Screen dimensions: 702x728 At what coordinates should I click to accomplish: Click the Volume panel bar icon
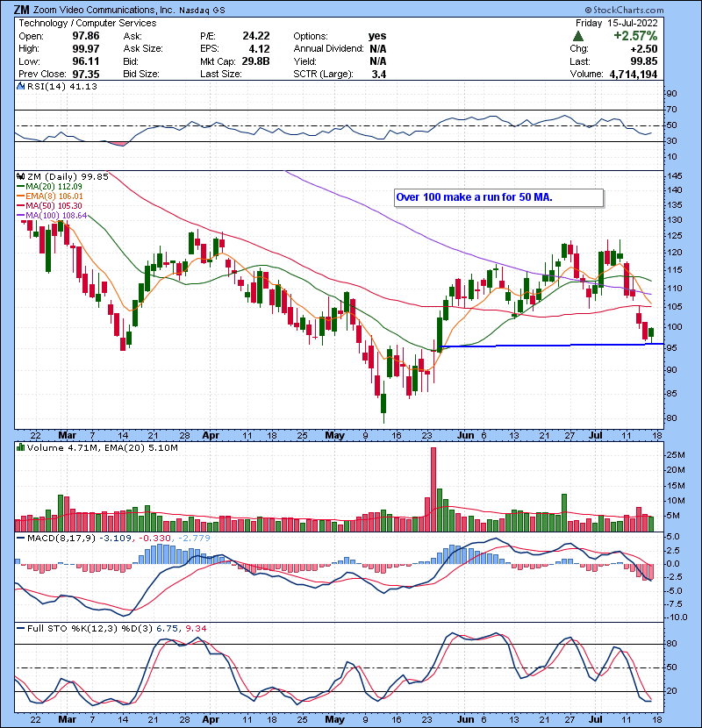pos(21,447)
